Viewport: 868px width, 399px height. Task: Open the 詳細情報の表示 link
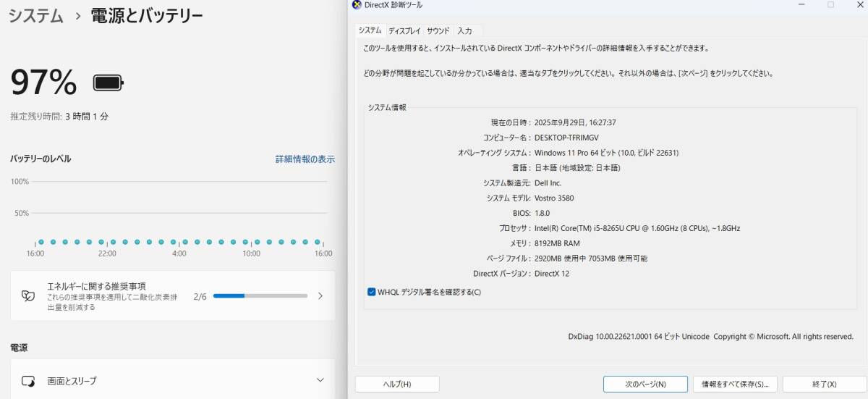click(305, 159)
